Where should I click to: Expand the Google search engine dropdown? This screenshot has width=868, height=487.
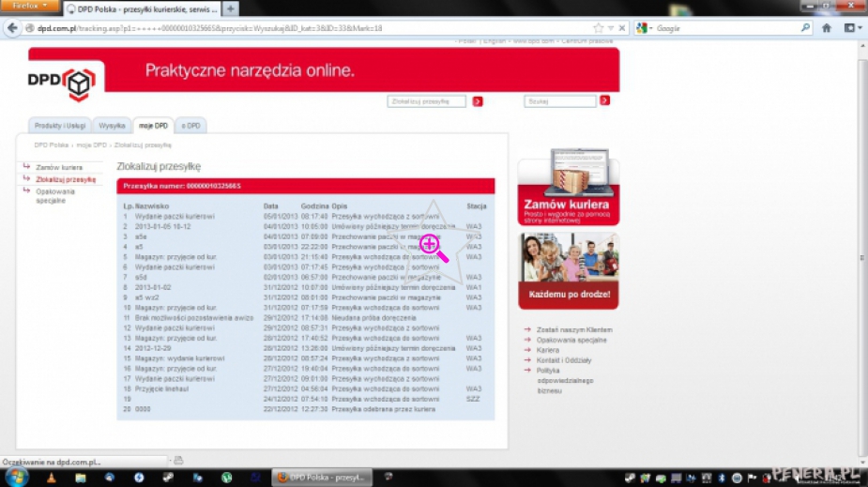click(x=646, y=28)
